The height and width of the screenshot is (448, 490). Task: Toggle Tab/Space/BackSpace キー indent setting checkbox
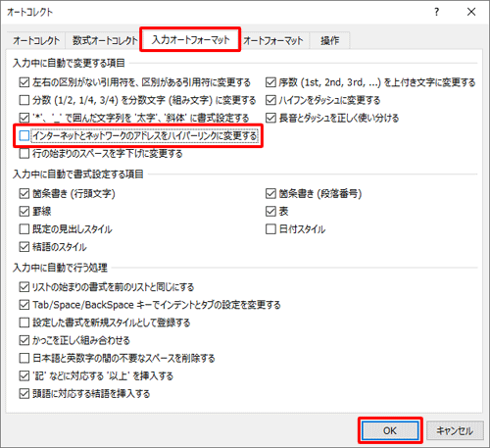click(x=24, y=305)
